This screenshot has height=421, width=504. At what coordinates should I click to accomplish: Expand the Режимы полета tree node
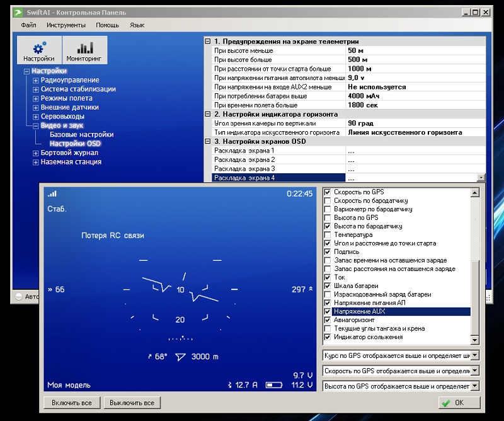pyautogui.click(x=36, y=99)
